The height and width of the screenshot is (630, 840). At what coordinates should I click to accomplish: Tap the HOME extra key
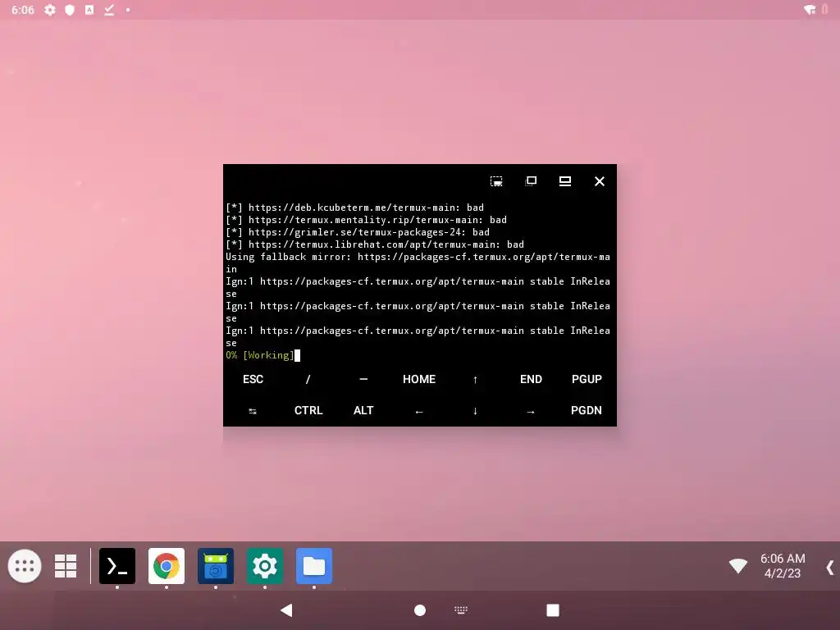(x=419, y=379)
